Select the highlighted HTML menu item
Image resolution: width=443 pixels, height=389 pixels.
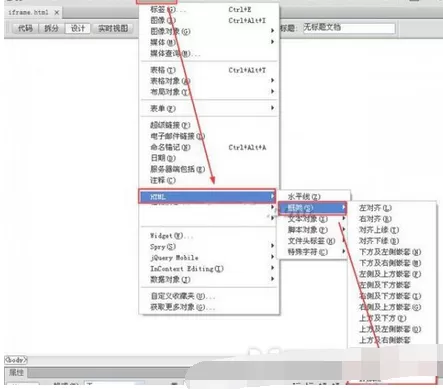point(207,196)
